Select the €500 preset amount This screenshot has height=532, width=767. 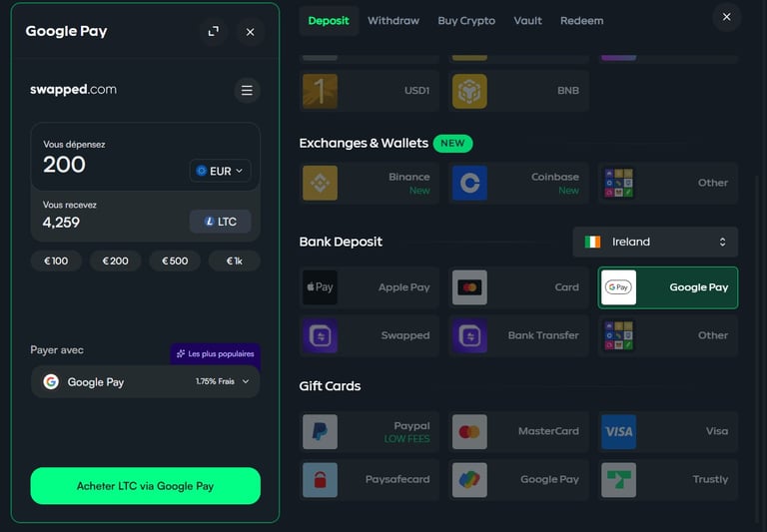175,262
